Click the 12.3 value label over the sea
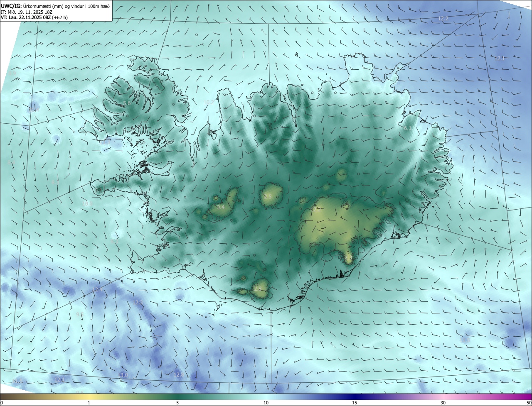 tap(138, 302)
